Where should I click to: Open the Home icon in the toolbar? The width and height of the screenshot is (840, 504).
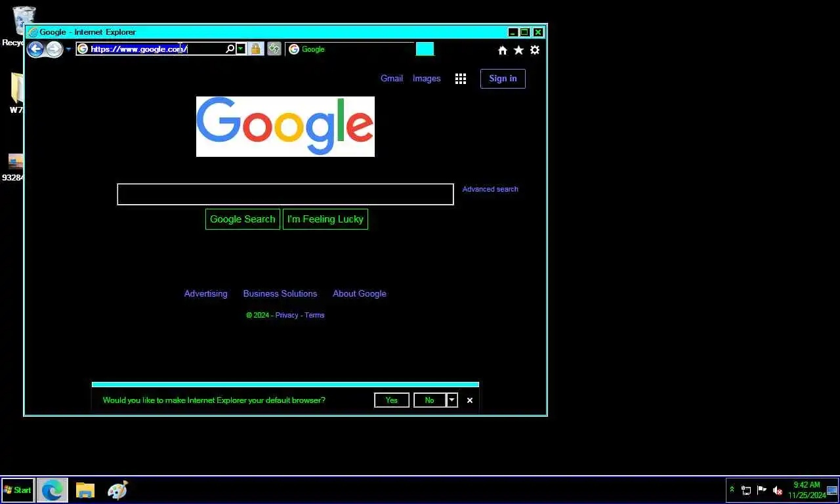pyautogui.click(x=503, y=50)
